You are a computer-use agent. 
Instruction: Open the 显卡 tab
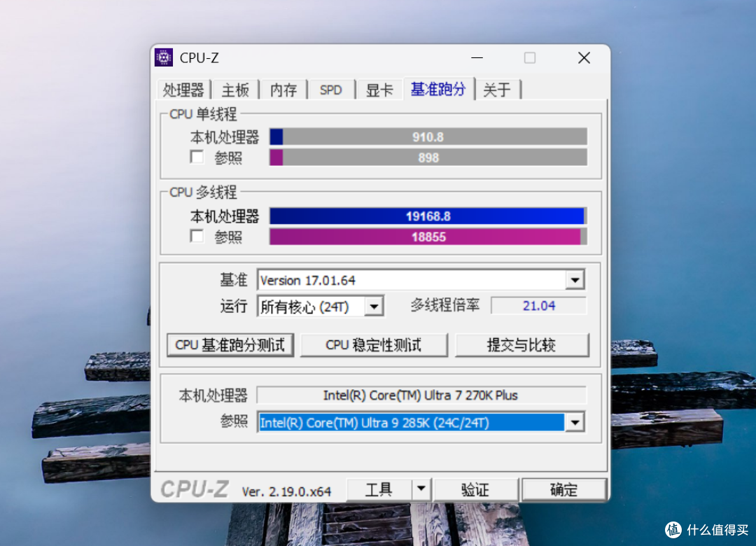(x=379, y=90)
